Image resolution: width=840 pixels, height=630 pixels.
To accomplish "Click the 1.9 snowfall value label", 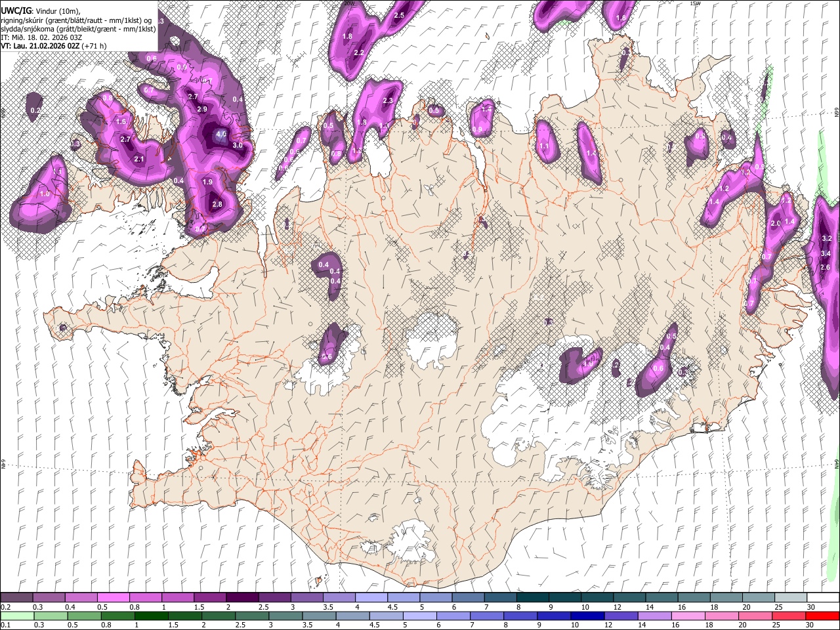I will tap(207, 182).
